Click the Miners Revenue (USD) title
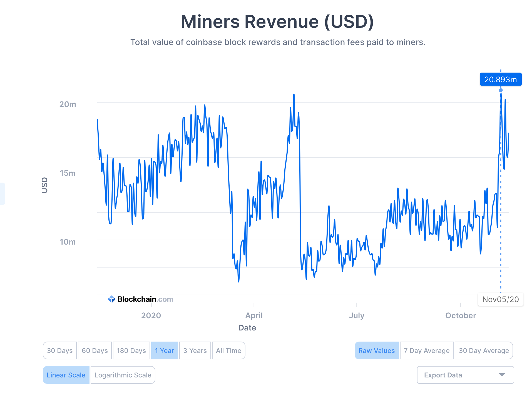532x393 pixels. coord(277,22)
